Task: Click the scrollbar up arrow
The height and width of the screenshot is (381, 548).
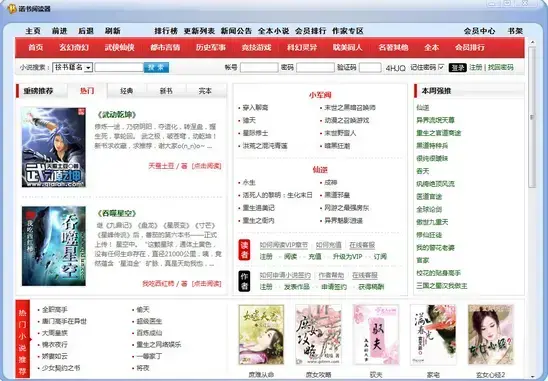Action: pyautogui.click(x=532, y=42)
